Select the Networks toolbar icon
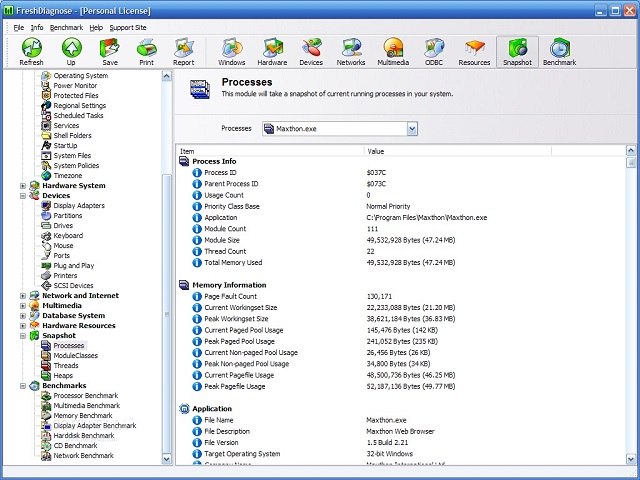The width and height of the screenshot is (640, 480). pos(351,51)
